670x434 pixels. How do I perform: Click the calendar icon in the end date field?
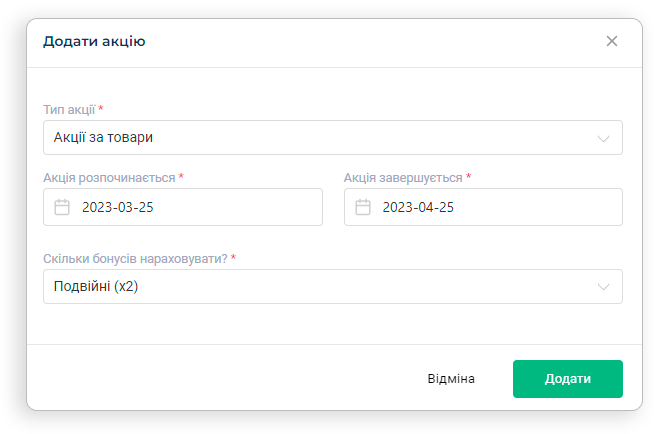(x=362, y=207)
